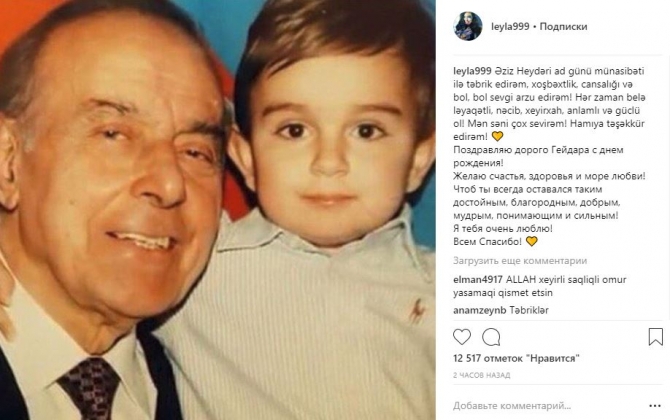
Task: View the 12 517 likes list
Action: pos(517,358)
